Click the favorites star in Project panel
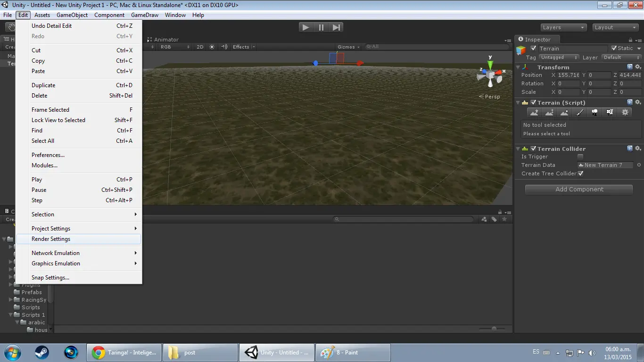 504,219
